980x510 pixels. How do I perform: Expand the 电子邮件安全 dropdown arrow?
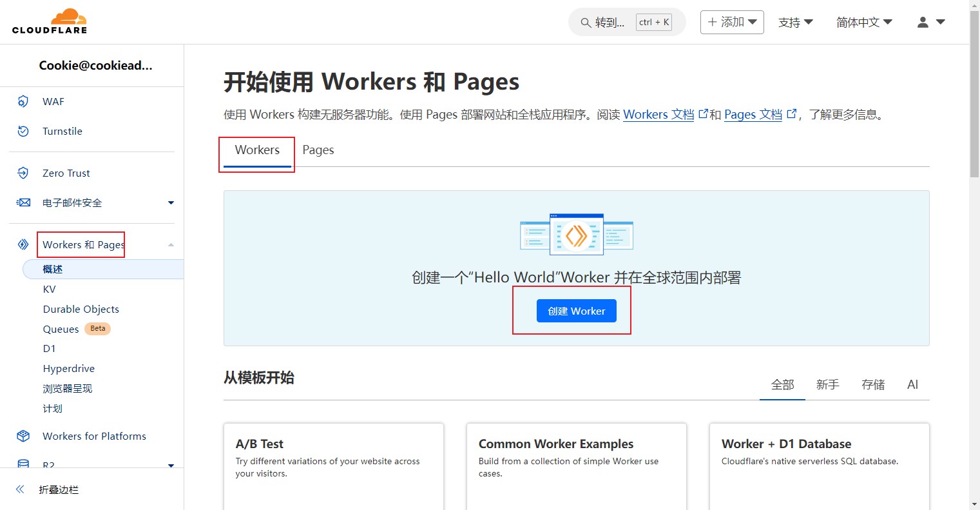tap(171, 202)
